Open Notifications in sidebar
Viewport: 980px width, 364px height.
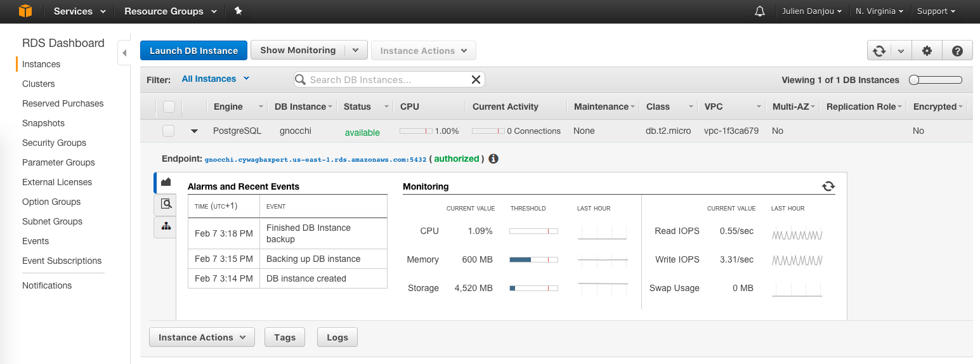click(47, 285)
